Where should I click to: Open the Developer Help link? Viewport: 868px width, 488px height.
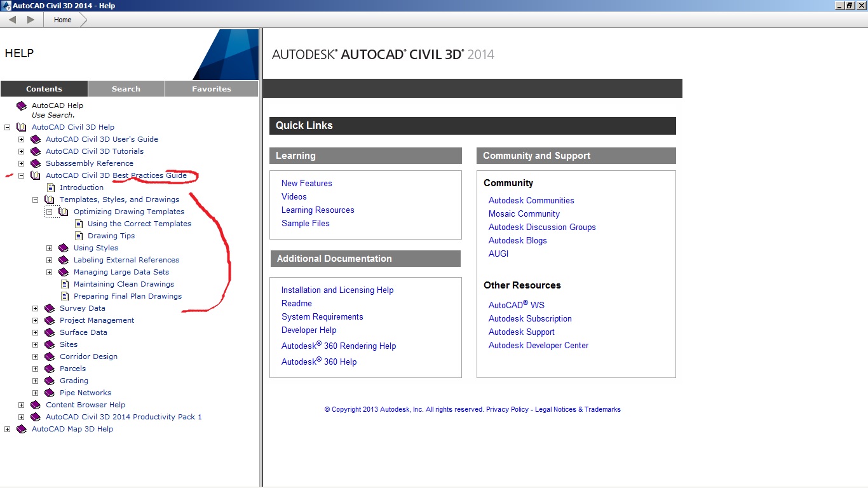point(309,330)
